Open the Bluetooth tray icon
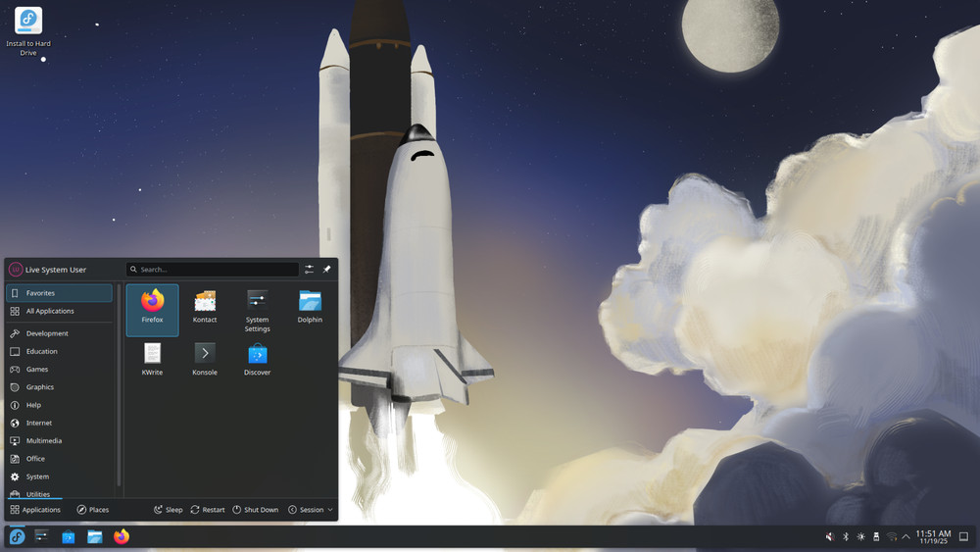The width and height of the screenshot is (980, 552). point(846,536)
